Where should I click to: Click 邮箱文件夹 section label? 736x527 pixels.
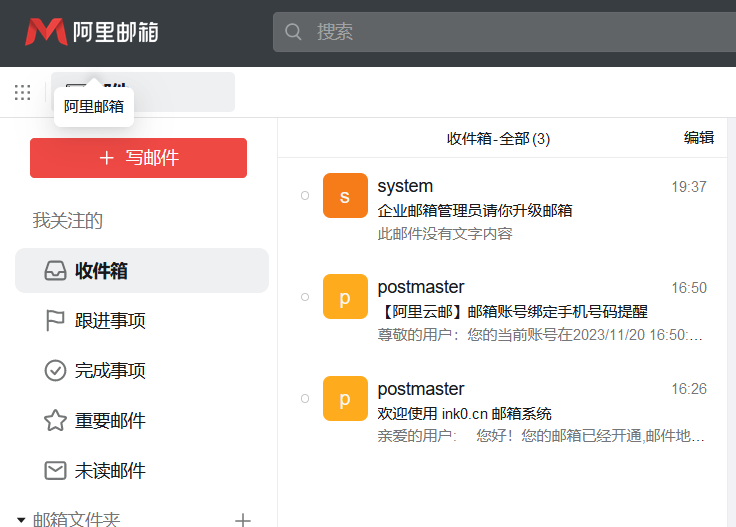76,519
